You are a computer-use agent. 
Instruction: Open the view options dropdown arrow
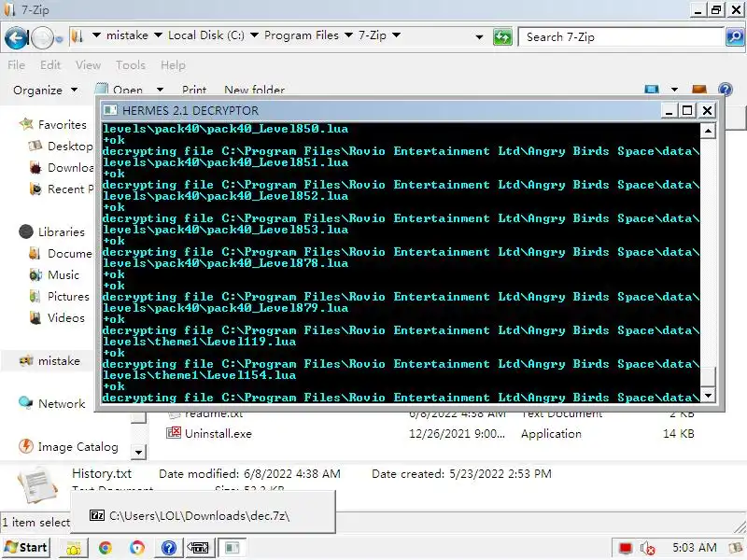pos(674,89)
